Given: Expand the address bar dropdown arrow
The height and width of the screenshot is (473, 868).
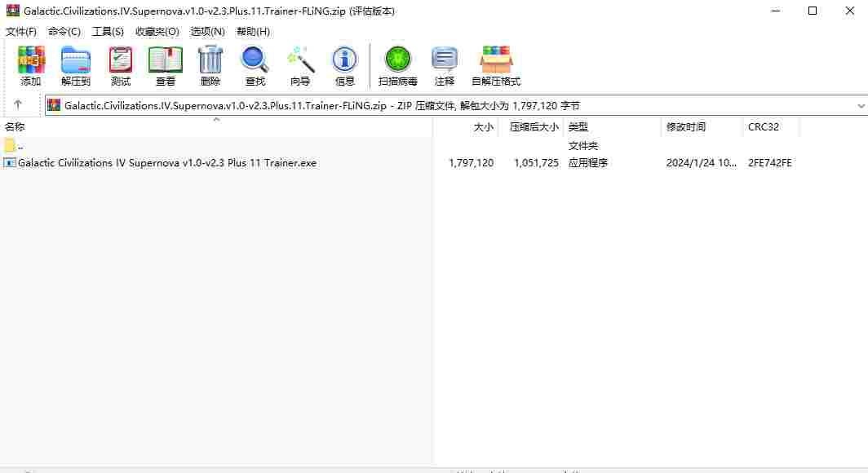Looking at the screenshot, I should click(861, 106).
